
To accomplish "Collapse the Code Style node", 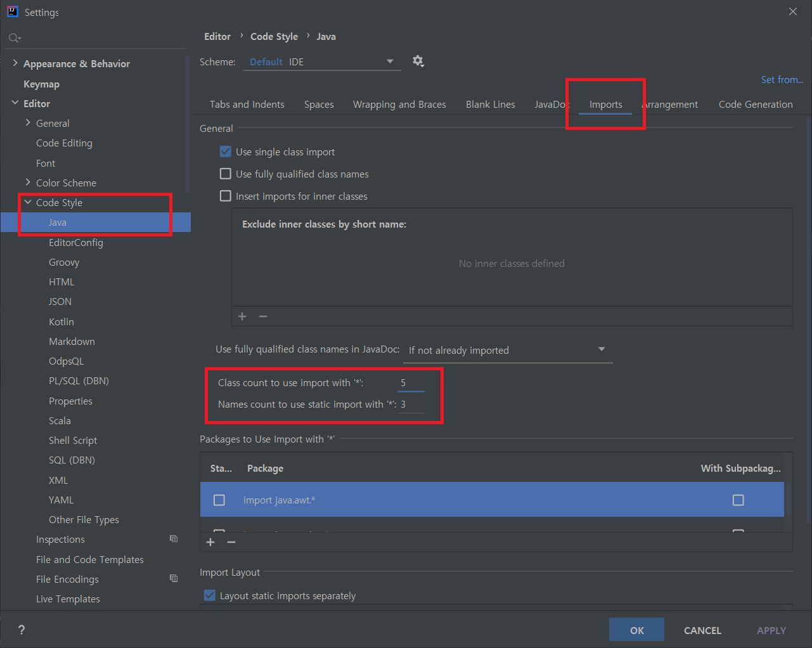I will pyautogui.click(x=28, y=202).
